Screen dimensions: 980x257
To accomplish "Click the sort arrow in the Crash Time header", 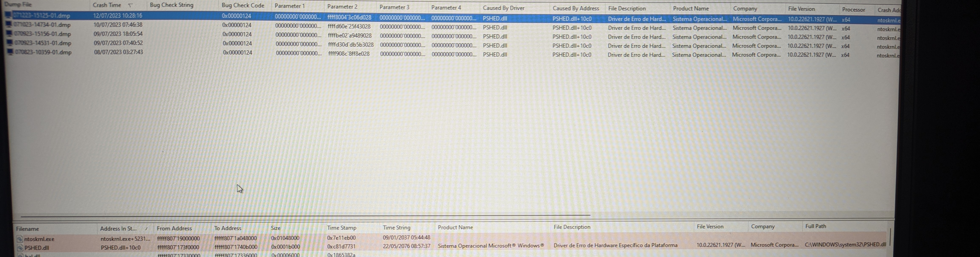I will pos(131,5).
